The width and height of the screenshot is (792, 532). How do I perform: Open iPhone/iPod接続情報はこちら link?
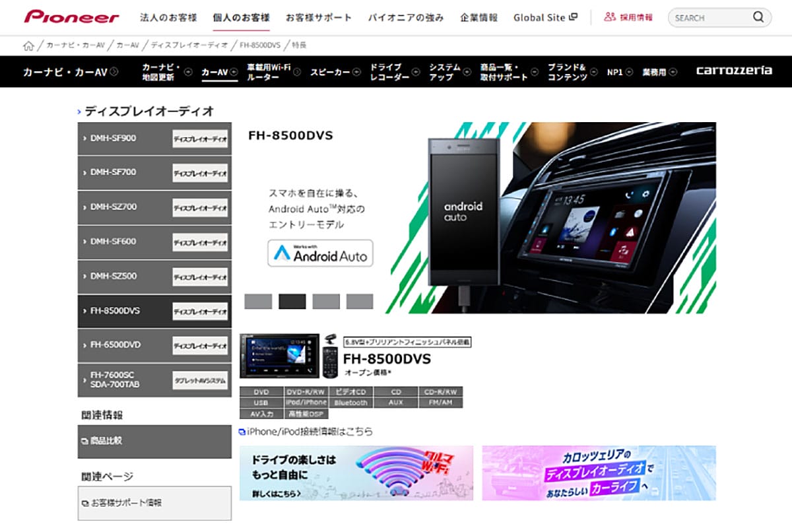click(x=310, y=432)
